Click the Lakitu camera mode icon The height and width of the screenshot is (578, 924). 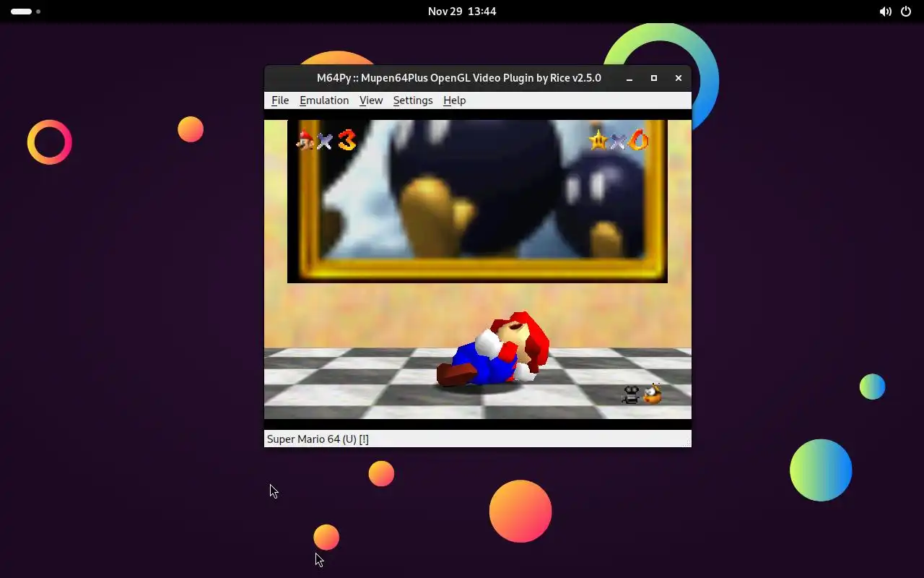point(653,394)
